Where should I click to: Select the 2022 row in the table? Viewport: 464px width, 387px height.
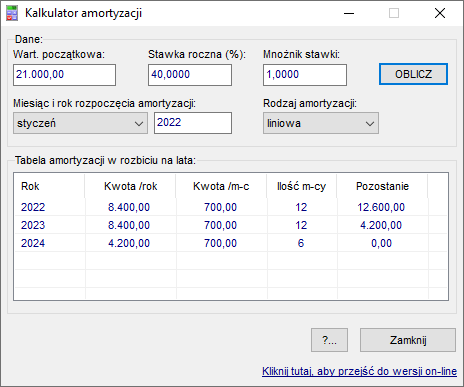(x=231, y=207)
